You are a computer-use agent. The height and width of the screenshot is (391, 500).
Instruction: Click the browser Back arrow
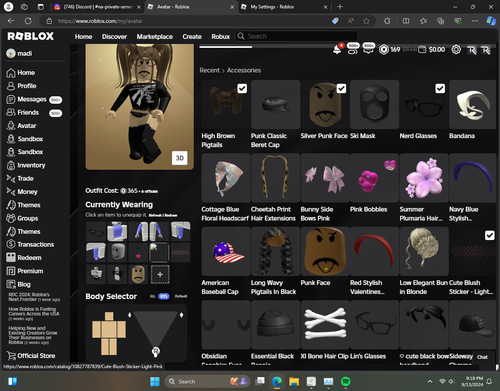(x=11, y=21)
